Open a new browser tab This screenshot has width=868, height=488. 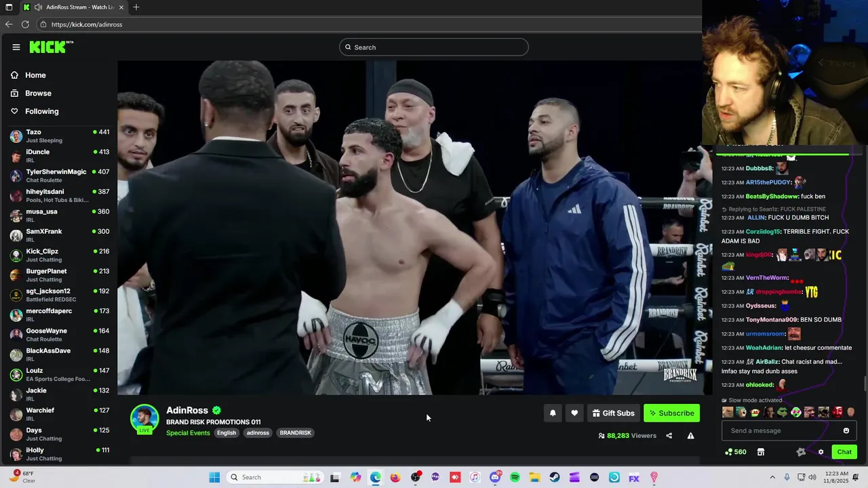(136, 7)
